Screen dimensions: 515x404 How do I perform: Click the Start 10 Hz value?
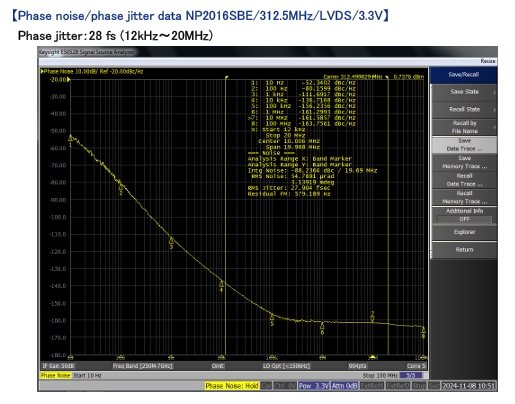[87, 375]
